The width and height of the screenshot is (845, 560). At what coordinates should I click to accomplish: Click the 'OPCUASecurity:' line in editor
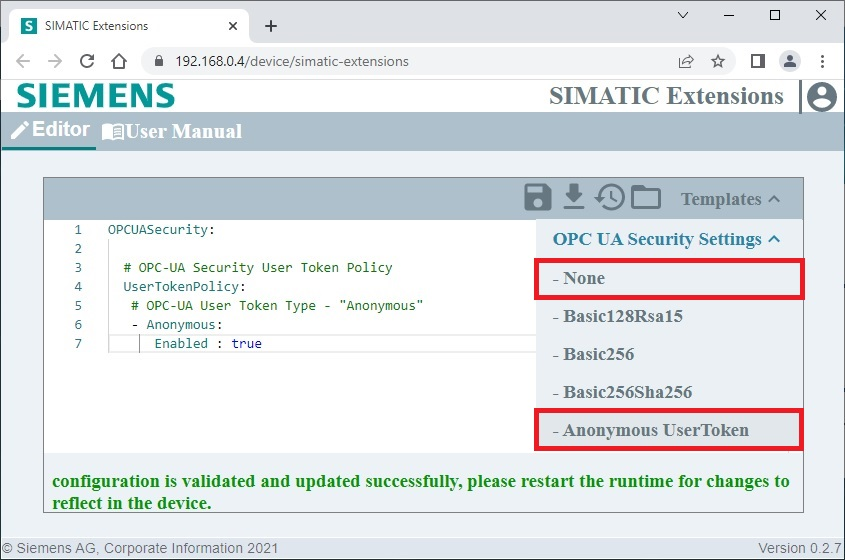point(161,230)
